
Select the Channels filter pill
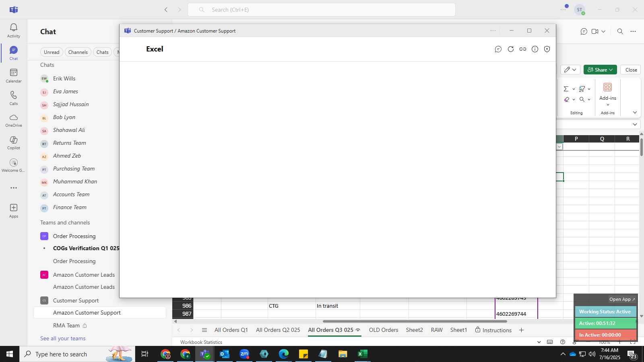point(78,52)
